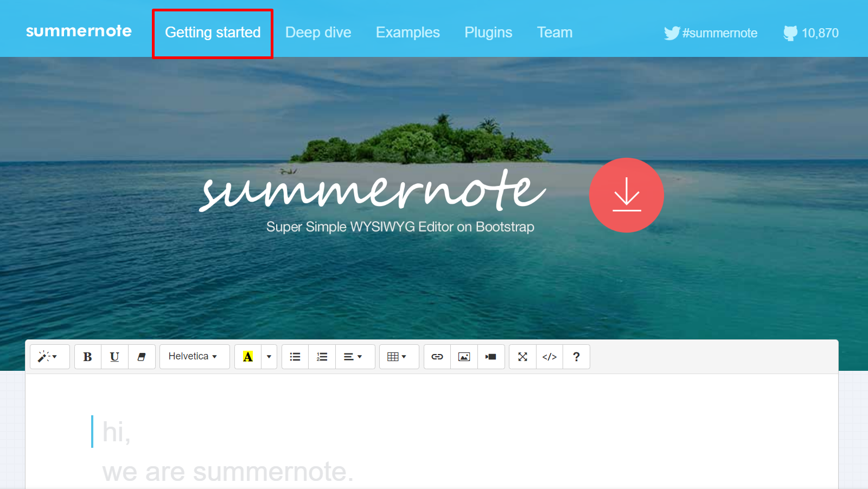The height and width of the screenshot is (489, 868).
Task: Click into the editor text reading 'hi,'
Action: coord(117,432)
